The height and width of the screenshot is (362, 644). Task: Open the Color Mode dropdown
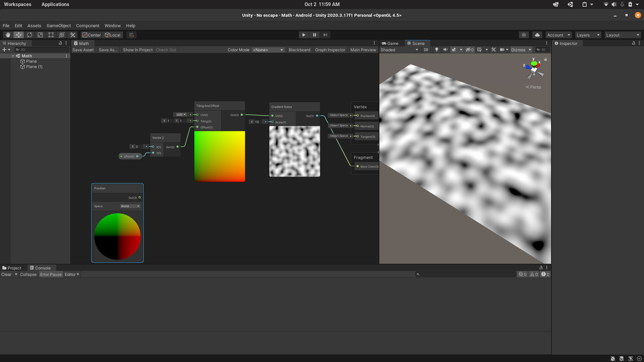point(268,50)
